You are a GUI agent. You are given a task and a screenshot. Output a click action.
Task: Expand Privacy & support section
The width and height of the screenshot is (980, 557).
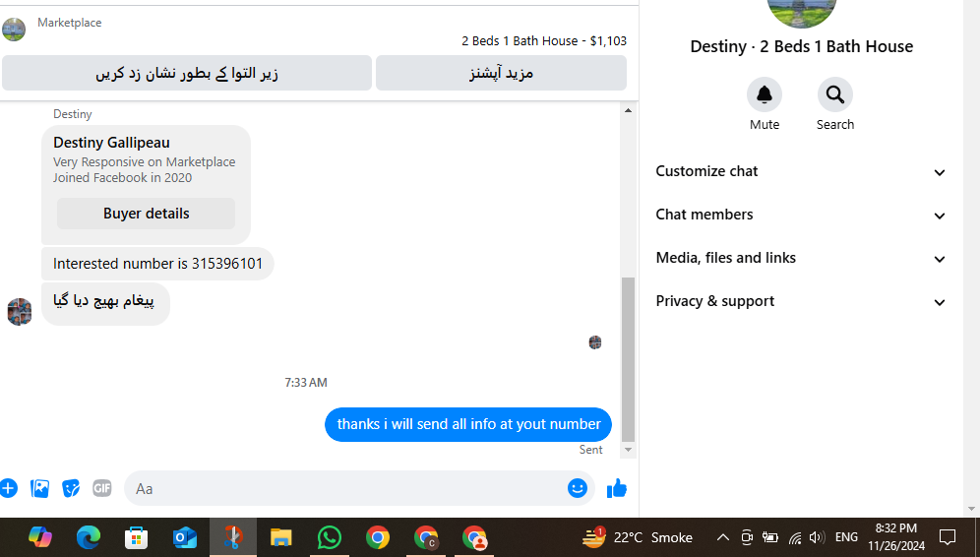800,301
